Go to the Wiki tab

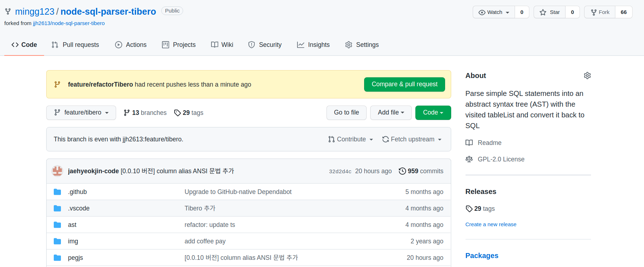click(x=222, y=45)
